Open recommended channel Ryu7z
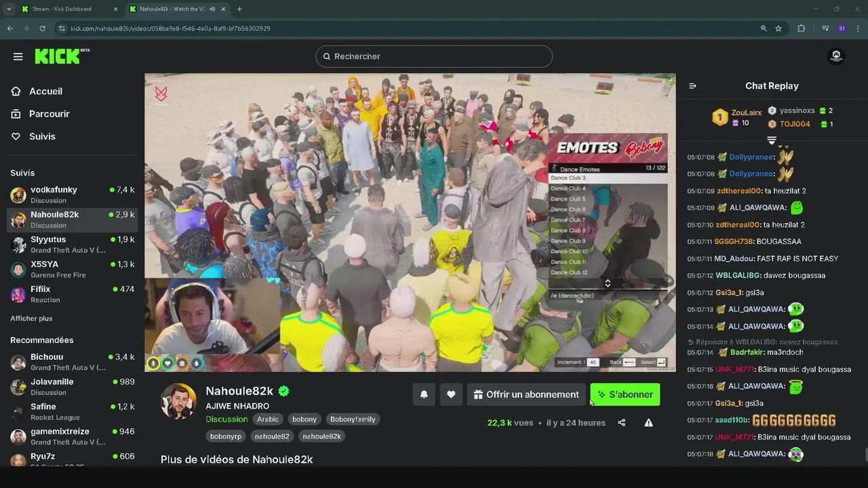This screenshot has width=868, height=488. tap(72, 460)
